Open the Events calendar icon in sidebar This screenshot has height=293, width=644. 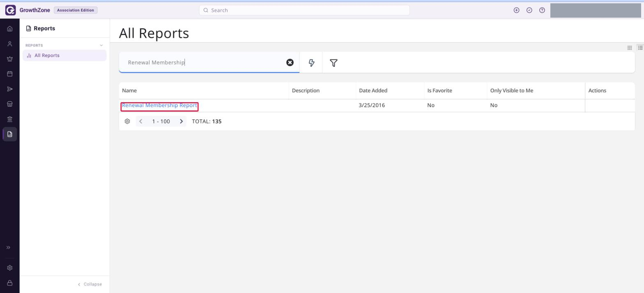[x=10, y=74]
